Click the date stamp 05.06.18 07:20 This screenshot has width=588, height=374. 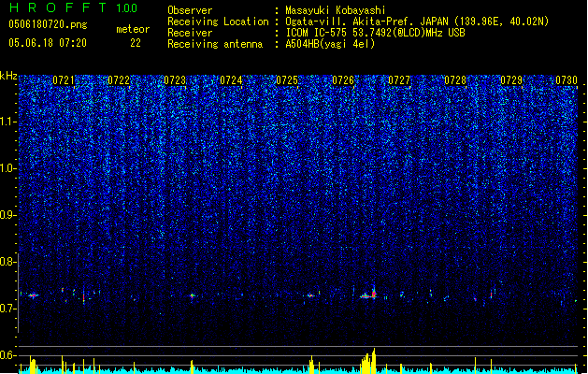[x=48, y=43]
